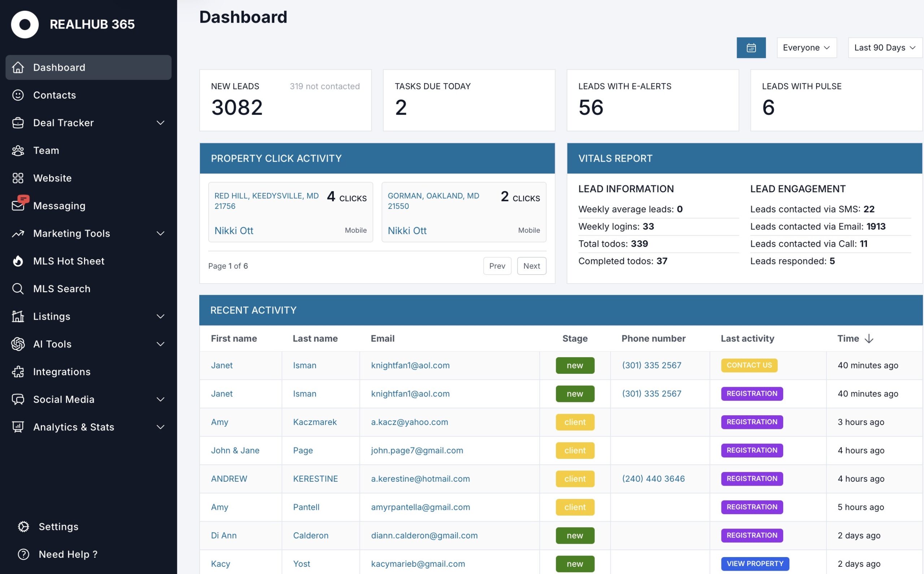The height and width of the screenshot is (574, 924).
Task: Expand Analytics & Stats chevron
Action: pos(161,427)
